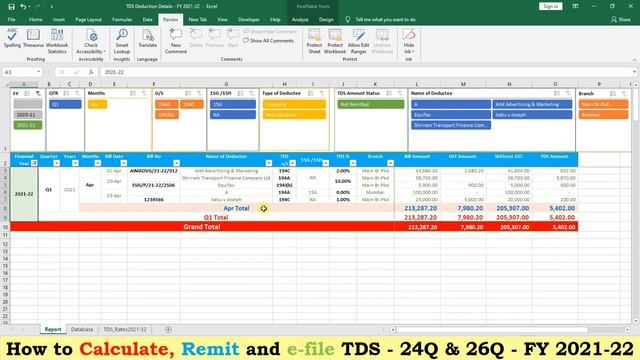Open ribbon display options in title bar
The width and height of the screenshot is (640, 360).
pos(575,7)
